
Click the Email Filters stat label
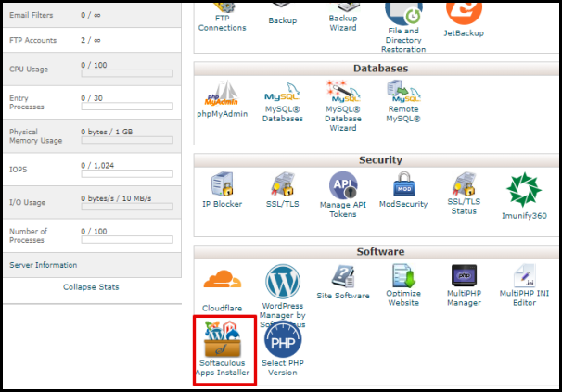[x=32, y=15]
